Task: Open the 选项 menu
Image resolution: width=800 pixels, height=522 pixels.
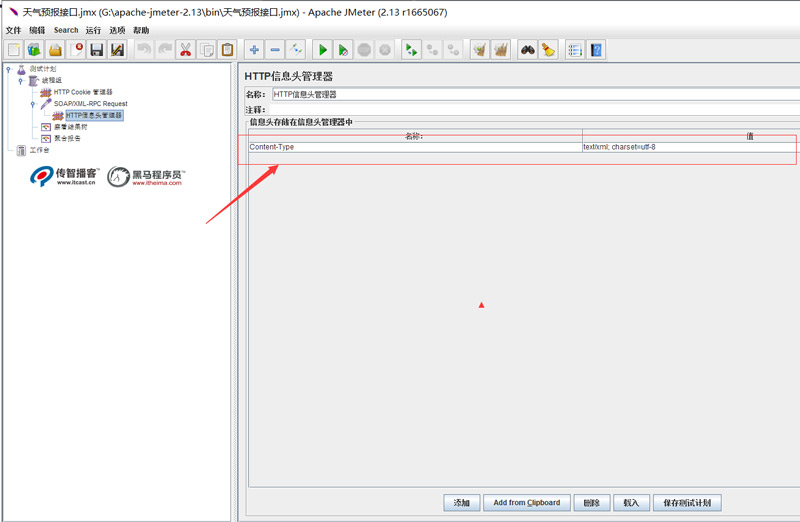Action: click(117, 30)
